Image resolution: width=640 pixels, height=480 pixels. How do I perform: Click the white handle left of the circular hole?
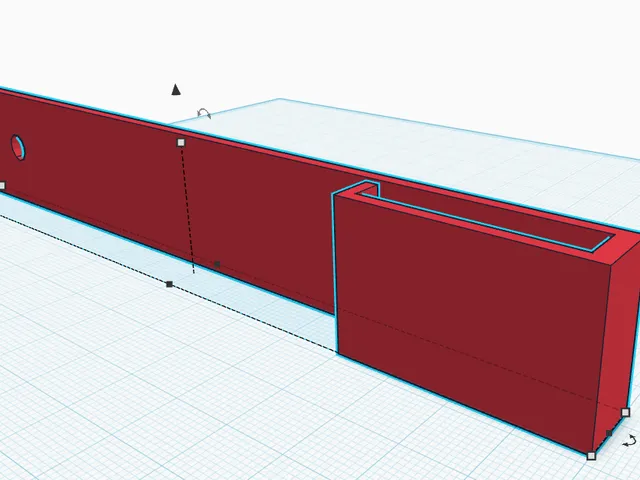pos(2,186)
